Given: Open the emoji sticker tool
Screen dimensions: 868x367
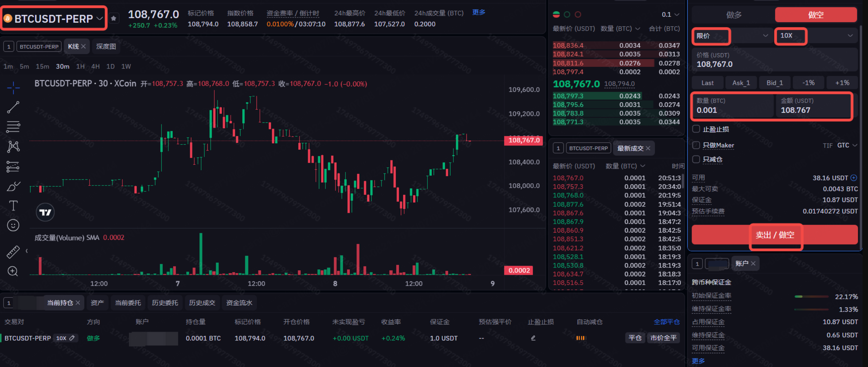Looking at the screenshot, I should 13,225.
